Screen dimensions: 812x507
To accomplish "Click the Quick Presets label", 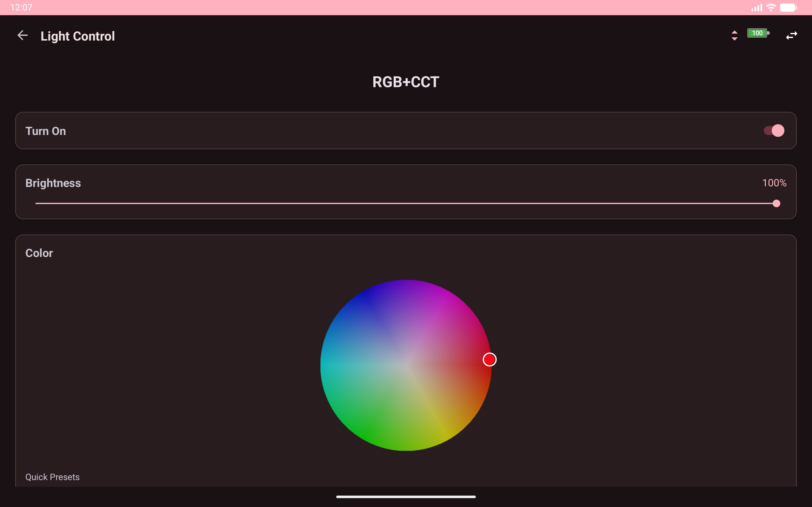I will click(52, 477).
